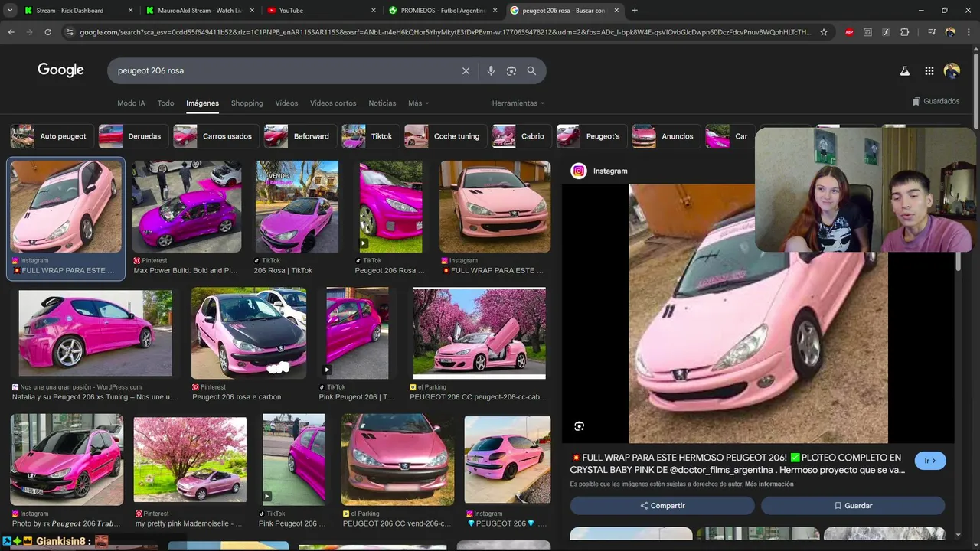Switch to PROMIEDOS Futbol Argentino tab

click(x=443, y=11)
